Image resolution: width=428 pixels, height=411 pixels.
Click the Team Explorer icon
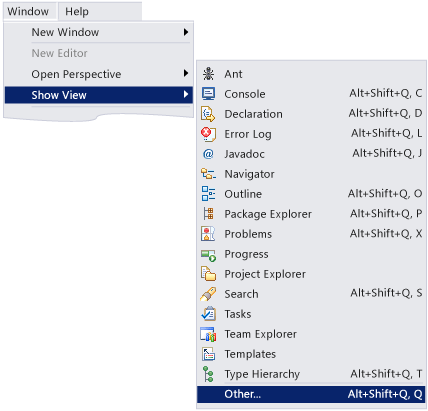(208, 334)
